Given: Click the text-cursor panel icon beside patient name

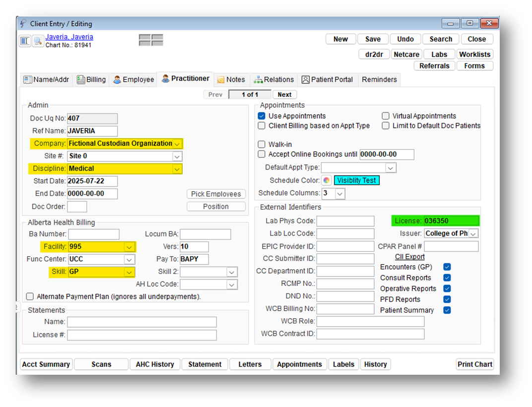Looking at the screenshot, I should click(25, 41).
